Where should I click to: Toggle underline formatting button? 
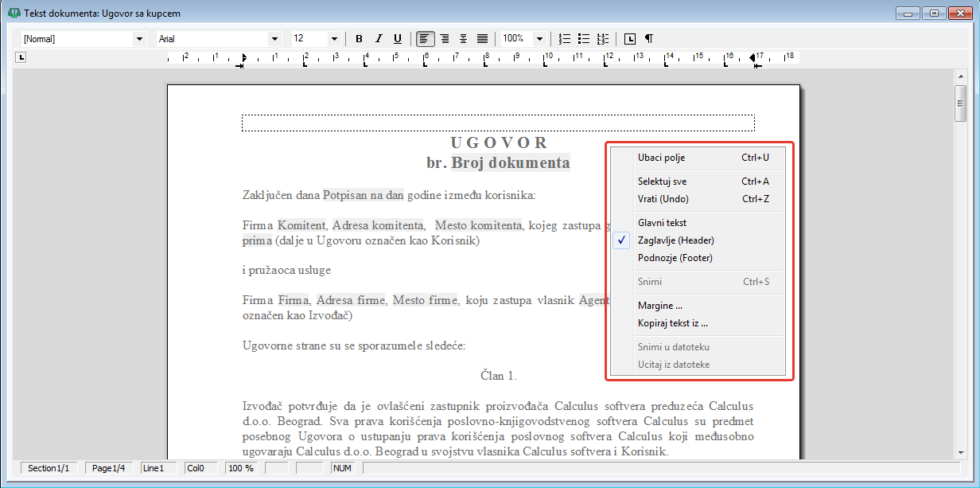[398, 38]
